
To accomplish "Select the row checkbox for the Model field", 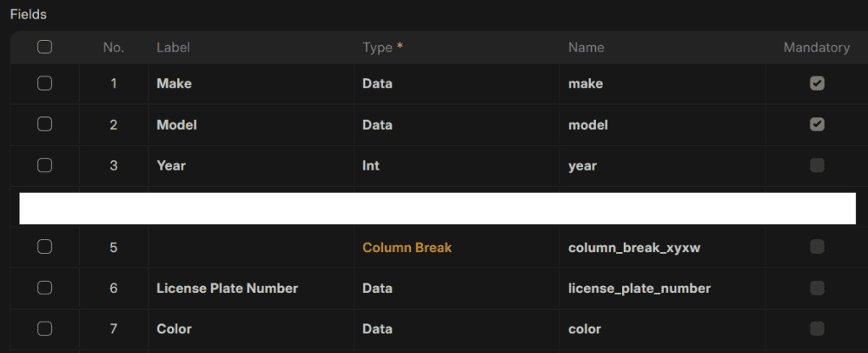I will point(45,124).
